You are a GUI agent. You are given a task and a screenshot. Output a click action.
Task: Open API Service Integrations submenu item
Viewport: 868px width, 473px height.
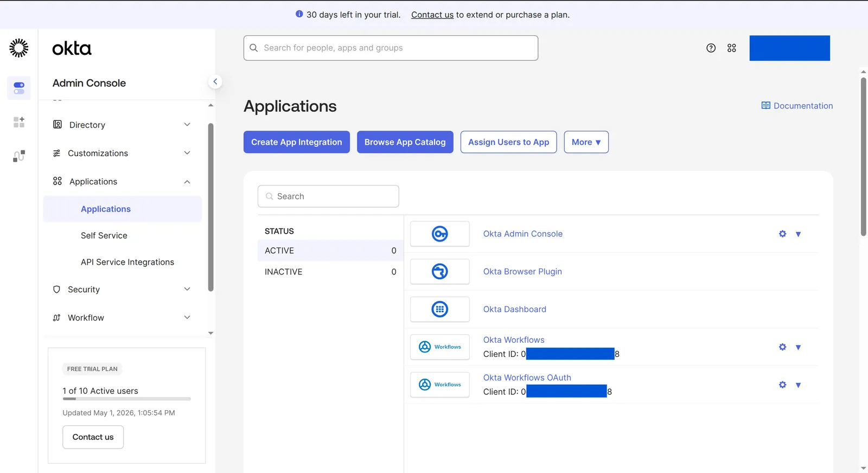coord(127,262)
